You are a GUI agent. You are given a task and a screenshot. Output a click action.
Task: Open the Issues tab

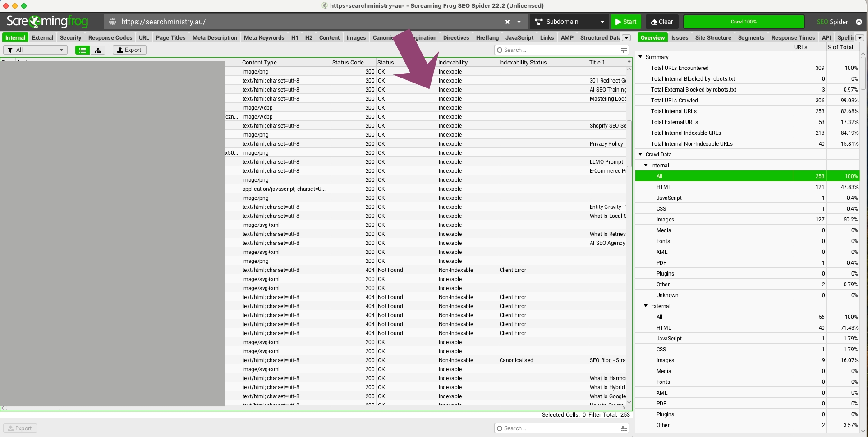pos(680,37)
